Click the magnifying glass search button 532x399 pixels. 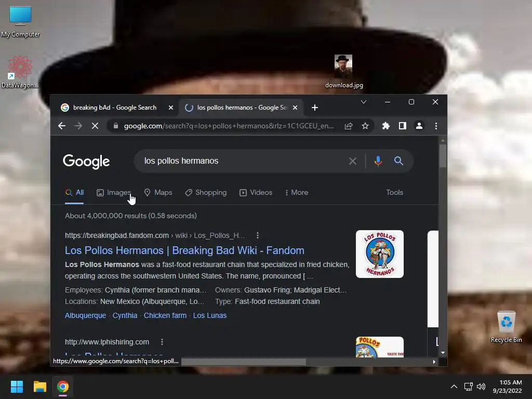tap(398, 161)
